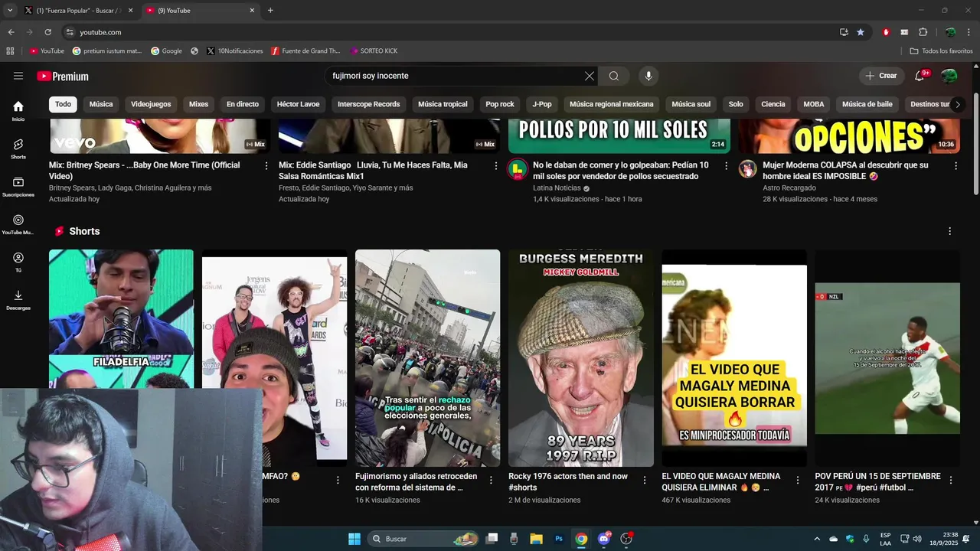Open the Shorts shelf options menu
The width and height of the screenshot is (980, 551).
[x=950, y=231]
